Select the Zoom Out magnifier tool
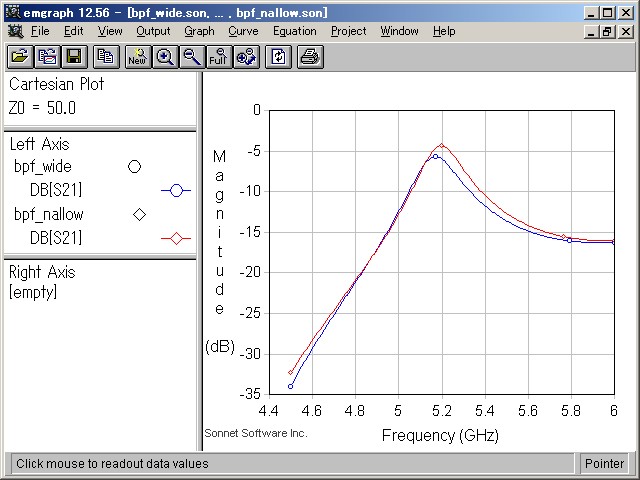 pos(192,57)
